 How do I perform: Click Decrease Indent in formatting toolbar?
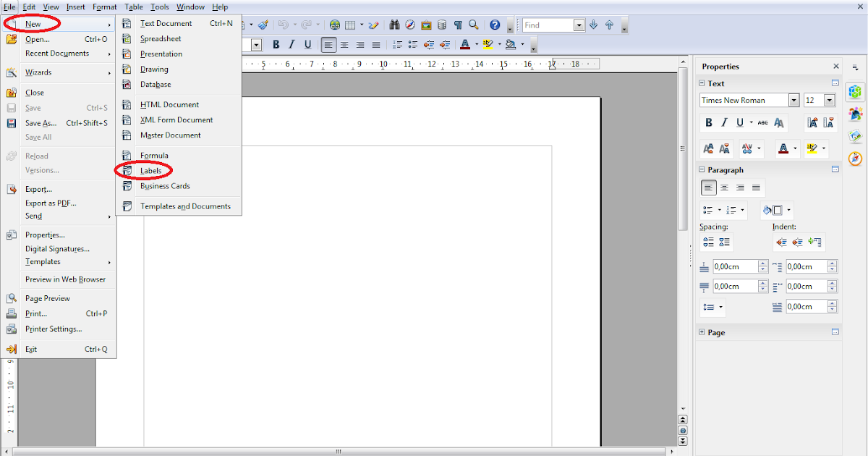click(x=429, y=45)
